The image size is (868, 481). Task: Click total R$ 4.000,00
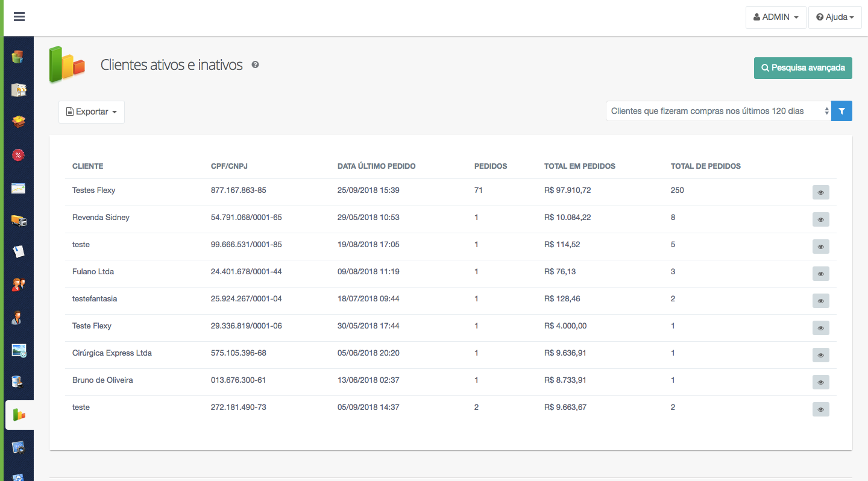[565, 326]
